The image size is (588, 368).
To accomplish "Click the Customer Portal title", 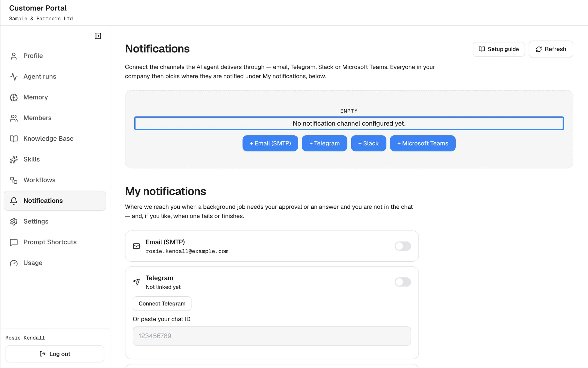I will pos(38,8).
